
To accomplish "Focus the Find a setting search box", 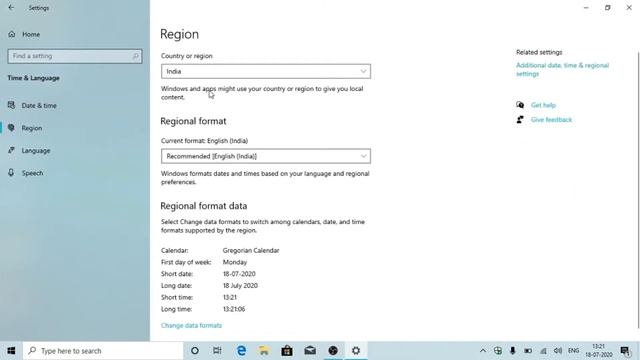I will 75,56.
